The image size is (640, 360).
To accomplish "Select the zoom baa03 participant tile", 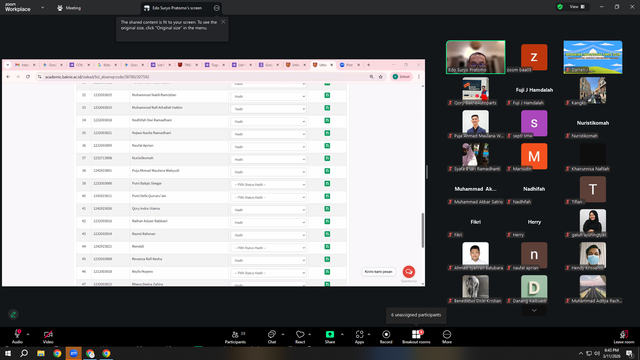I will (x=534, y=57).
